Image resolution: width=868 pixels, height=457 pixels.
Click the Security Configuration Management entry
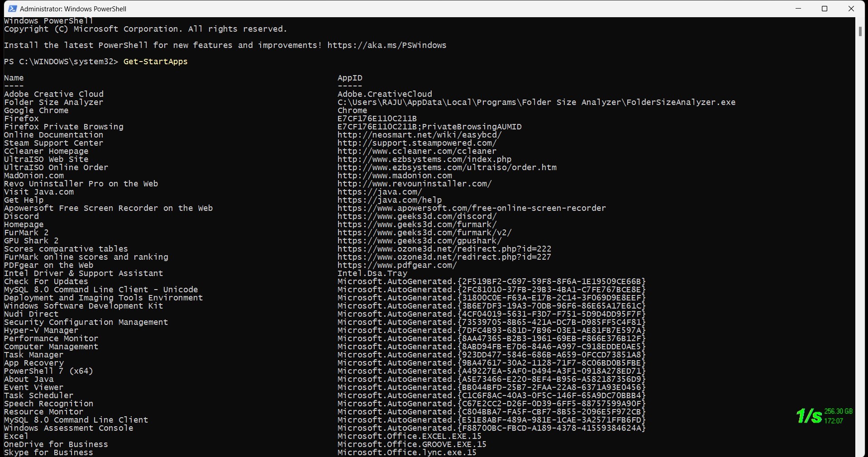point(86,322)
